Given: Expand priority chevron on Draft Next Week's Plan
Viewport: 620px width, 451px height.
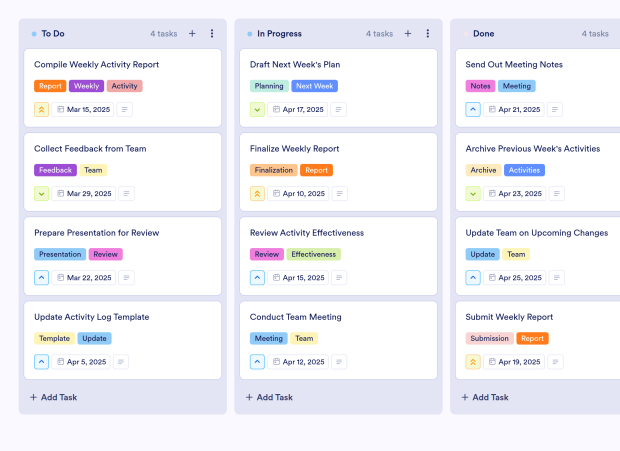Looking at the screenshot, I should point(257,110).
